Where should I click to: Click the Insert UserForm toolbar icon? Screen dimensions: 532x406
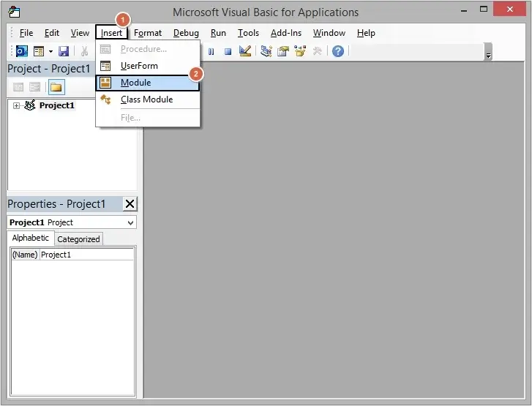point(39,51)
